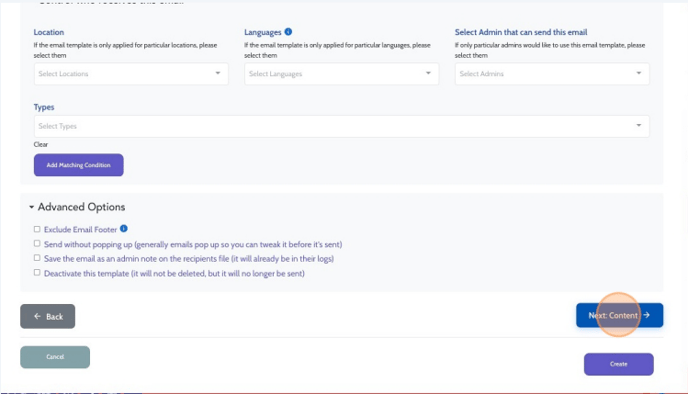Screen dimensions: 688x394
Task: Check Send without popping up option
Action: tap(37, 244)
